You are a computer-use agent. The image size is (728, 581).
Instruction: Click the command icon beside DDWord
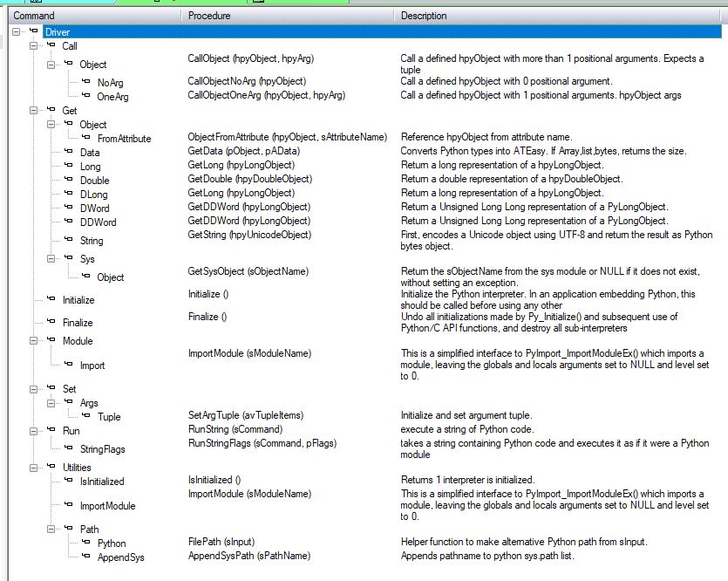click(x=69, y=221)
